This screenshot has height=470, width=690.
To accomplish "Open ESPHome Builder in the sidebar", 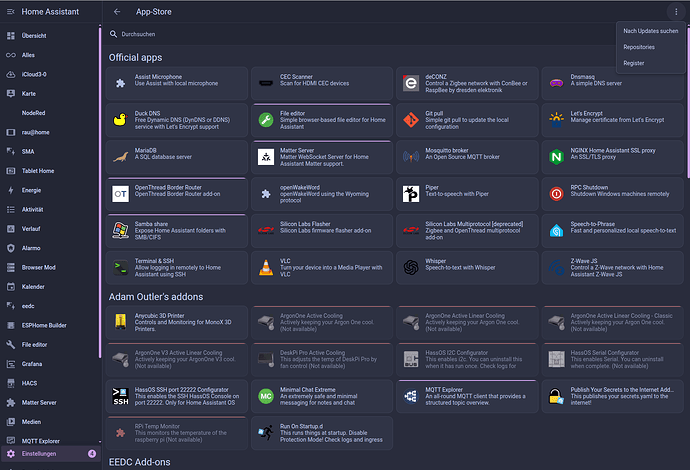I will [x=51, y=326].
